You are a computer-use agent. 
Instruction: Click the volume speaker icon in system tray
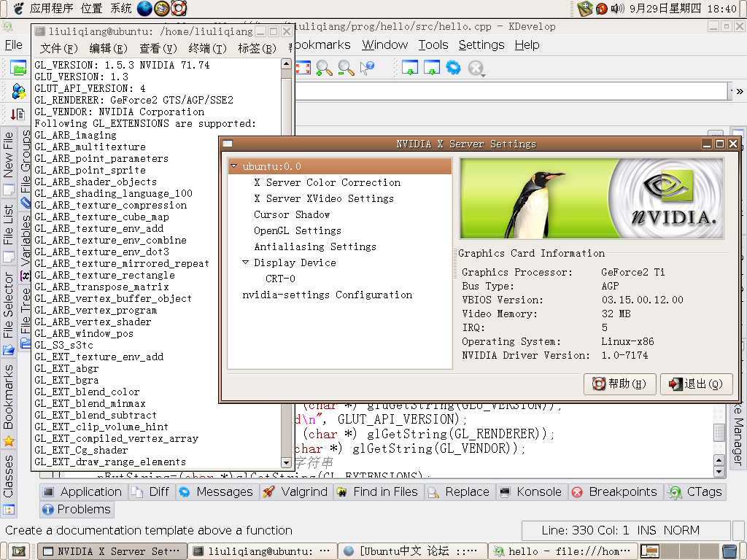point(617,9)
